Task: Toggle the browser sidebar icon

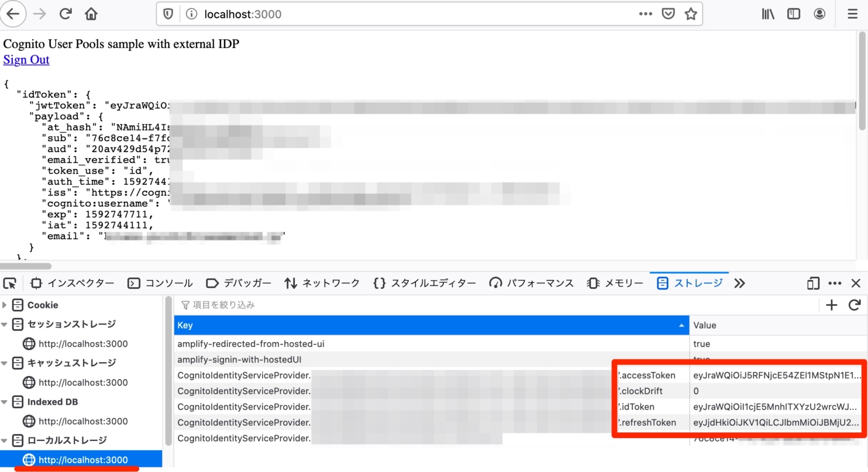Action: (793, 14)
